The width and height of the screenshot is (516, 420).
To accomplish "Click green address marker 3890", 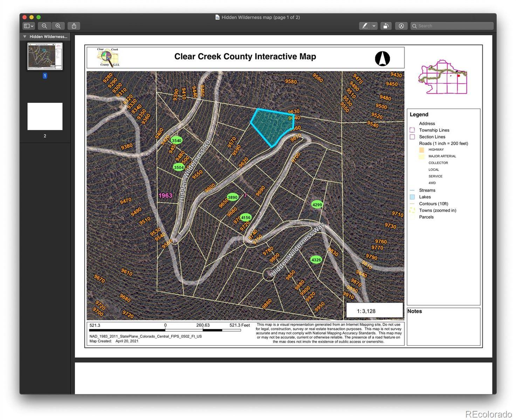I will (233, 197).
